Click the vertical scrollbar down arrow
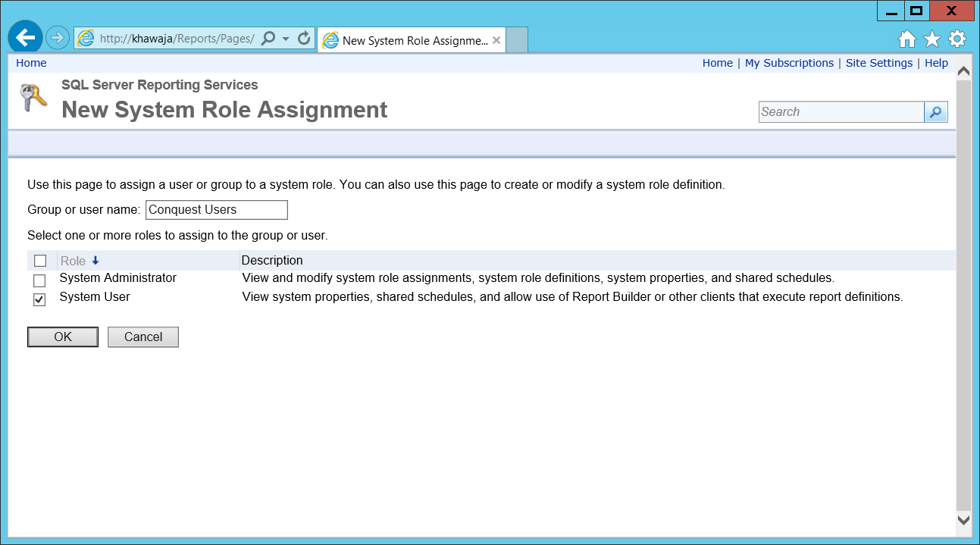Screen dimensions: 980x545 (x=964, y=520)
